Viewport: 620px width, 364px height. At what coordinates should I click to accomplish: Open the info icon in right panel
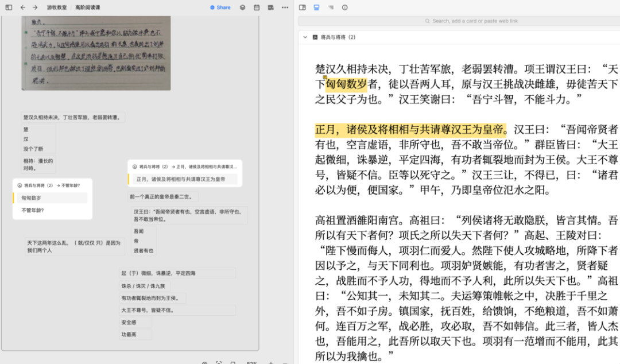(345, 7)
